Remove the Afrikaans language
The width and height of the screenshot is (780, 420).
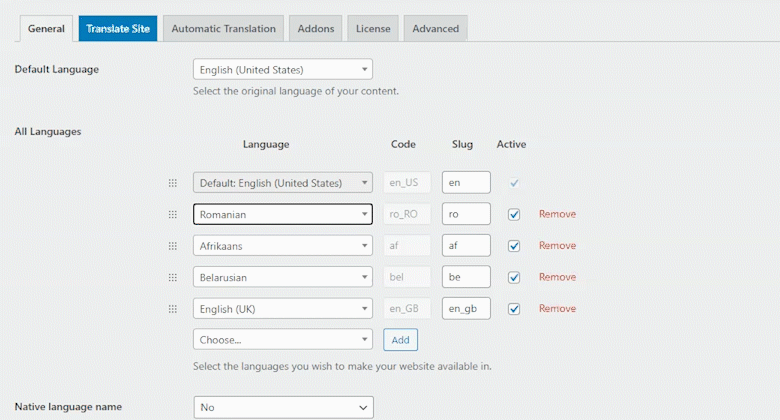(557, 245)
